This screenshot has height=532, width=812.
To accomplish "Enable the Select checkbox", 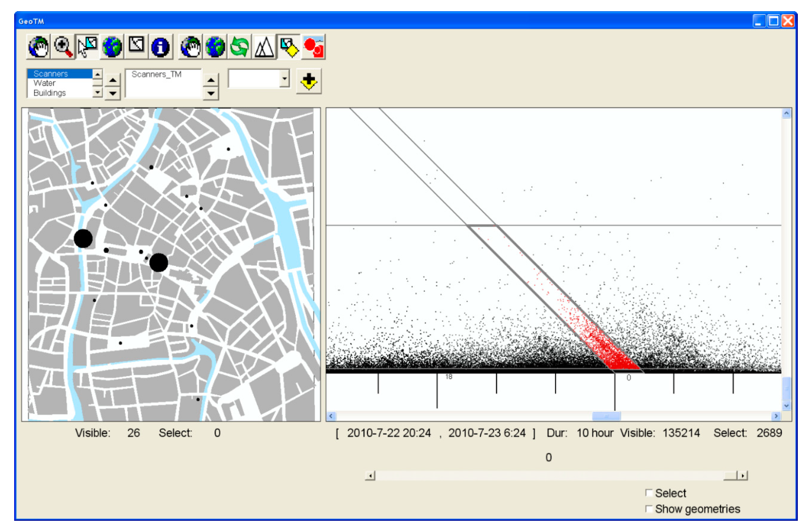I will point(649,493).
